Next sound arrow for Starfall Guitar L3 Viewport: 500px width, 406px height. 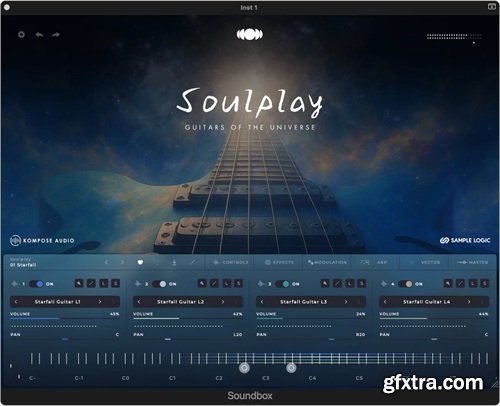click(x=346, y=302)
